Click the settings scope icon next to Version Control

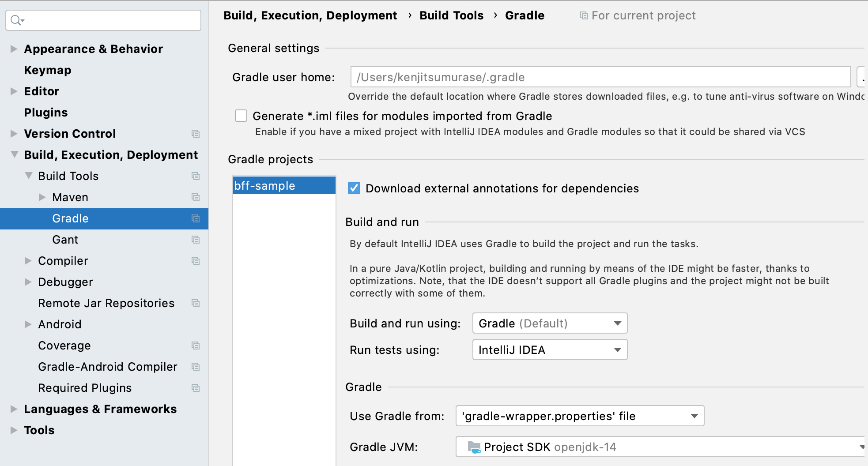click(x=196, y=134)
